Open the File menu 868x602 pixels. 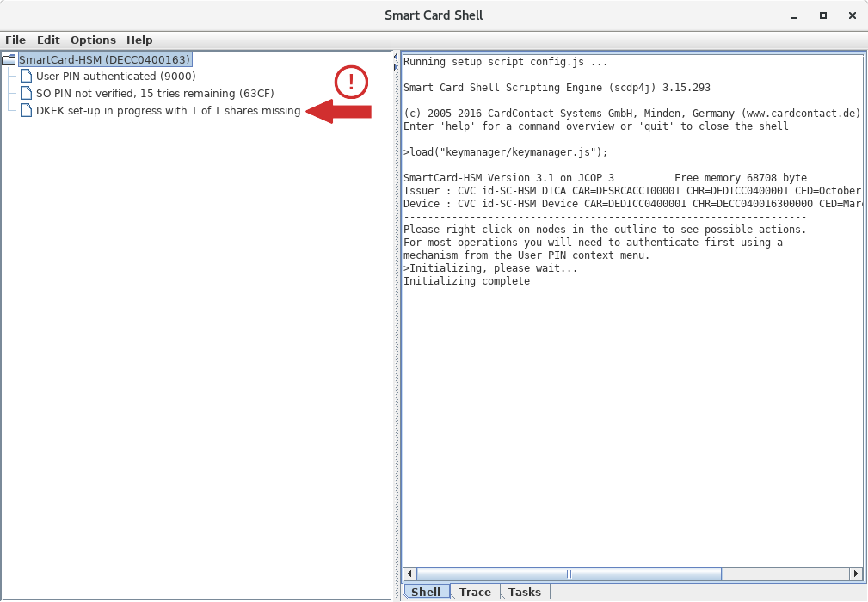tap(15, 40)
